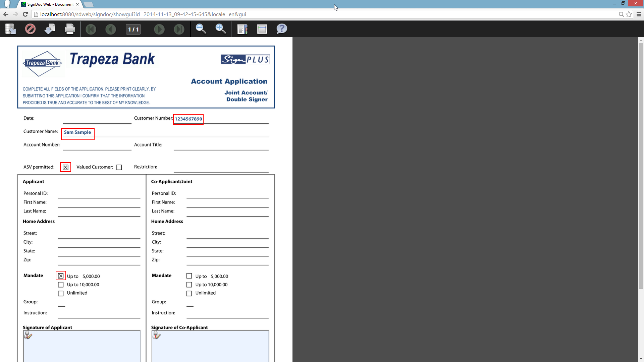Check the Valued Customer checkbox
The image size is (644, 362).
[x=119, y=167]
